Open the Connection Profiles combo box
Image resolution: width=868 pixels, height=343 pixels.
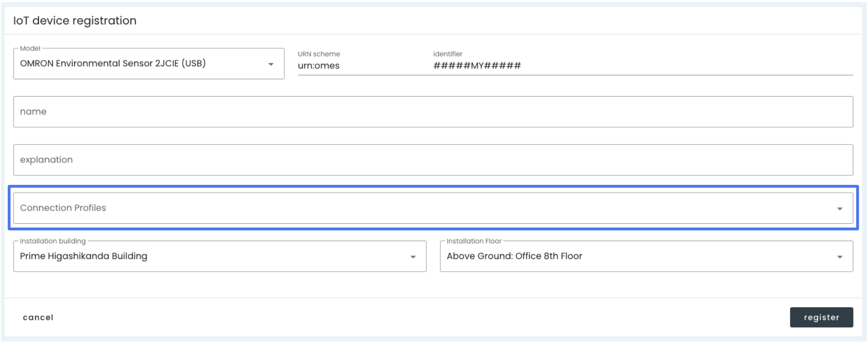coord(433,208)
